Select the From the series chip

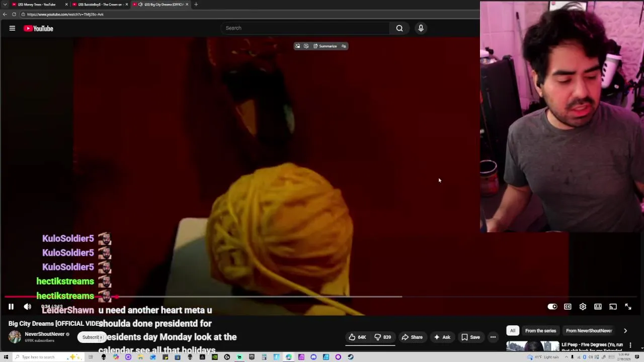pos(540,331)
